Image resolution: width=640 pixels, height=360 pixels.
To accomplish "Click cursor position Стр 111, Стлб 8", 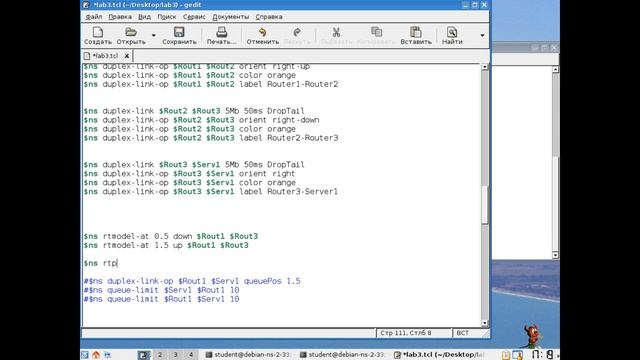I will (x=406, y=333).
